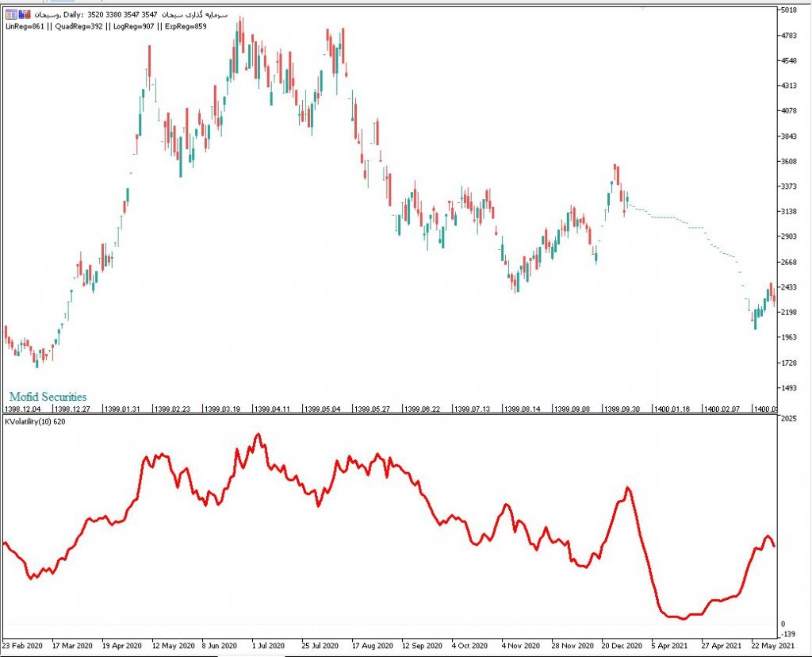Screen dimensions: 812x657
Task: Click the red KVolatility line at its December 2020 peak
Action: (628, 488)
